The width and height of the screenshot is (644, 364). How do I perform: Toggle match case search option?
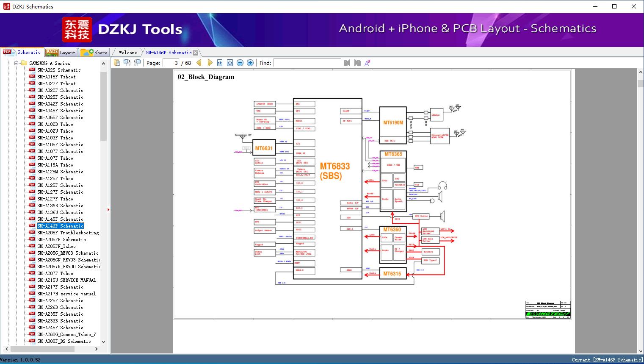click(x=368, y=63)
